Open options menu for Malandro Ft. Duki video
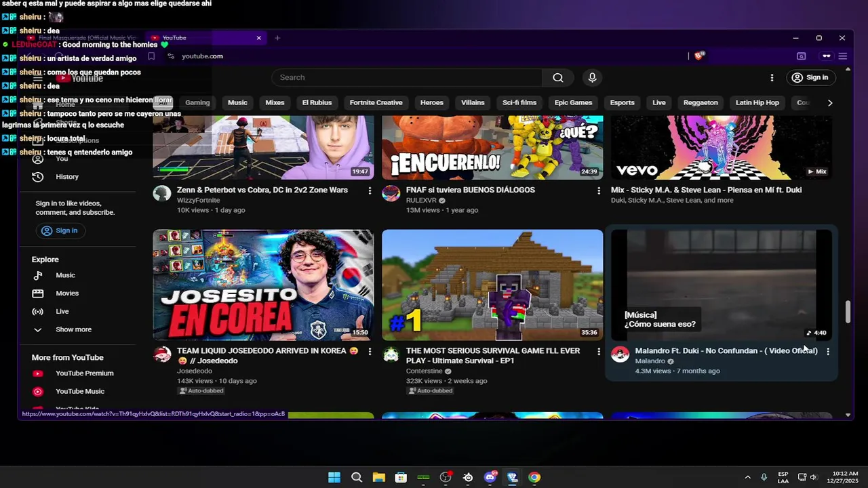Screen dimensions: 868x488 pos(827,352)
